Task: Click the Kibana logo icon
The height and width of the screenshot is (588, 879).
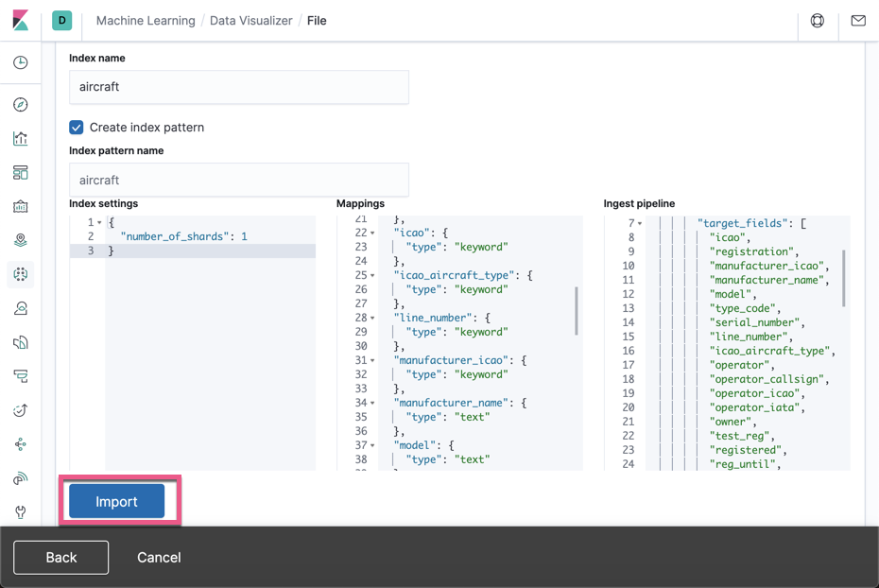Action: (x=20, y=21)
